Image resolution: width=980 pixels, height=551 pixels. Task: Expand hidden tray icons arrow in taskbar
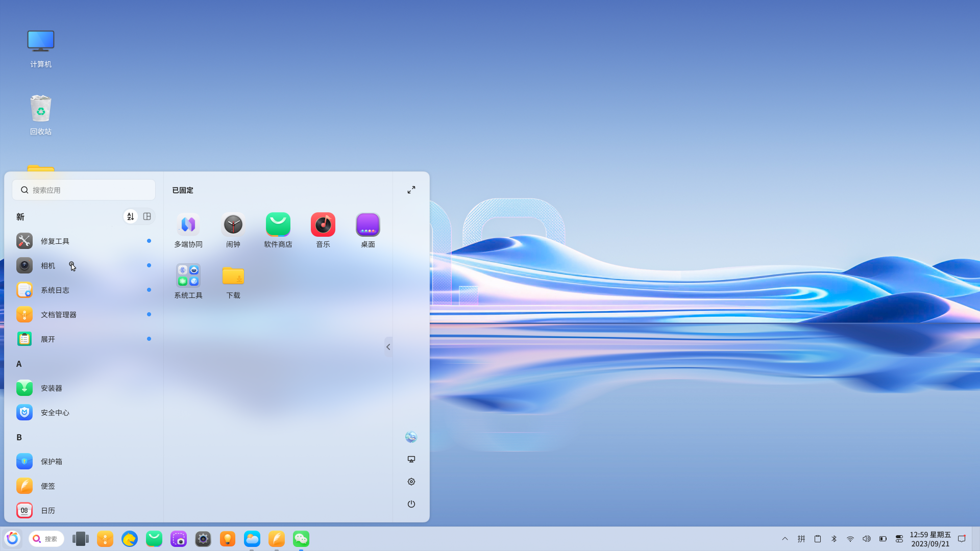click(x=785, y=539)
